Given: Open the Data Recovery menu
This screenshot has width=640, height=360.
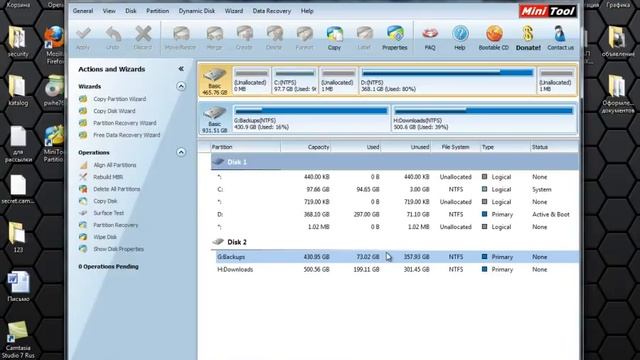Looking at the screenshot, I should coord(272,11).
